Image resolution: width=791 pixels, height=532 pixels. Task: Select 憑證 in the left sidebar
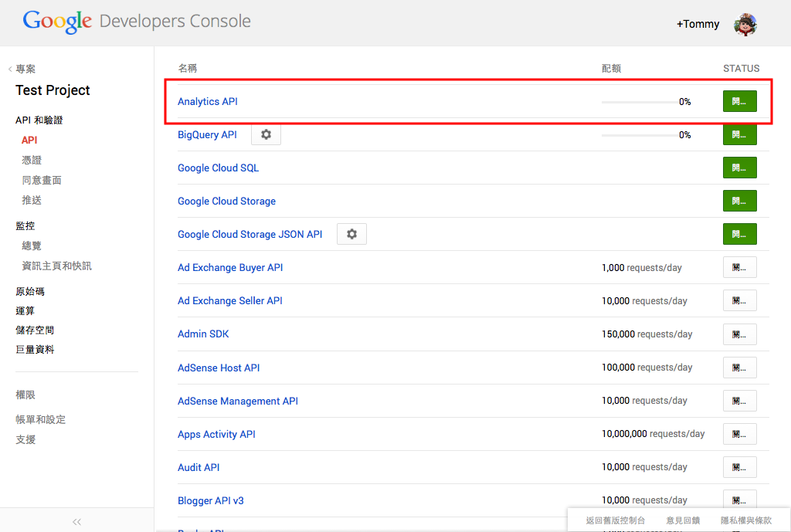pyautogui.click(x=32, y=160)
